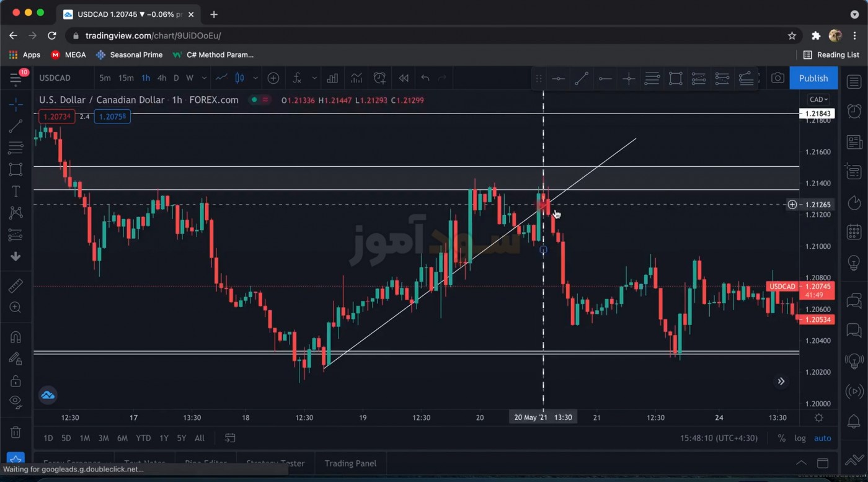Click the blue Publish button

click(x=813, y=78)
